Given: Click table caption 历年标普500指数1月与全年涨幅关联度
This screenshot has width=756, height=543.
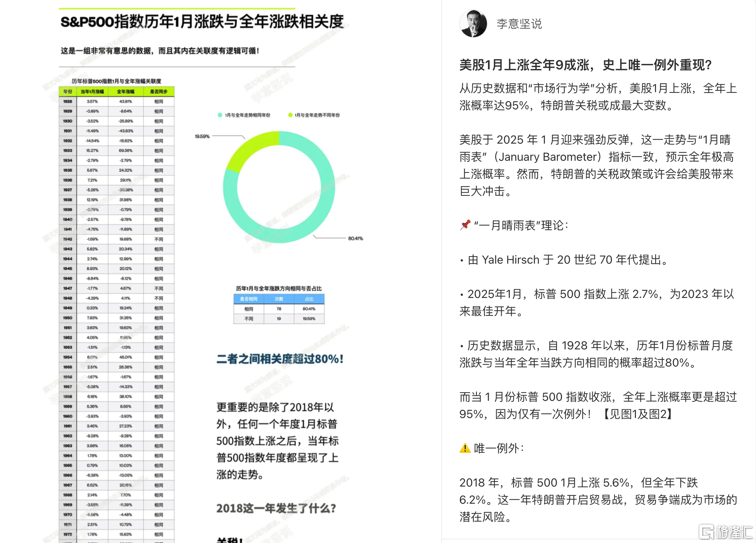Looking at the screenshot, I should (x=116, y=81).
